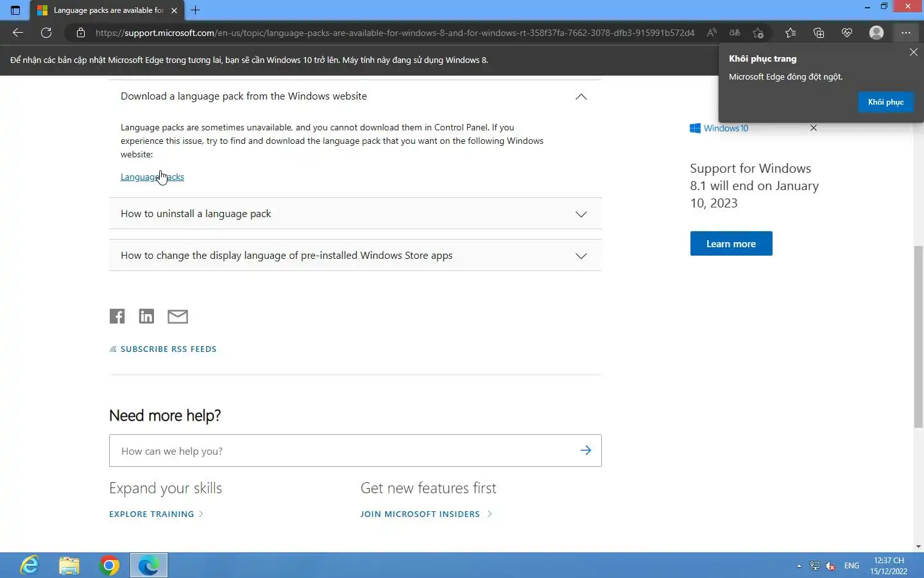Launch Google Chrome from taskbar
The height and width of the screenshot is (578, 924).
pyautogui.click(x=109, y=565)
